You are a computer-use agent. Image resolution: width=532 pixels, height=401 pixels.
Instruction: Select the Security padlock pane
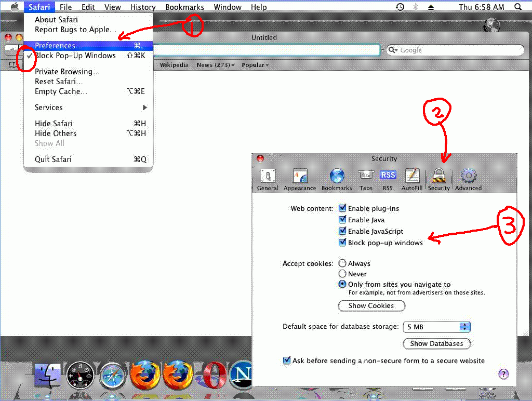point(438,180)
